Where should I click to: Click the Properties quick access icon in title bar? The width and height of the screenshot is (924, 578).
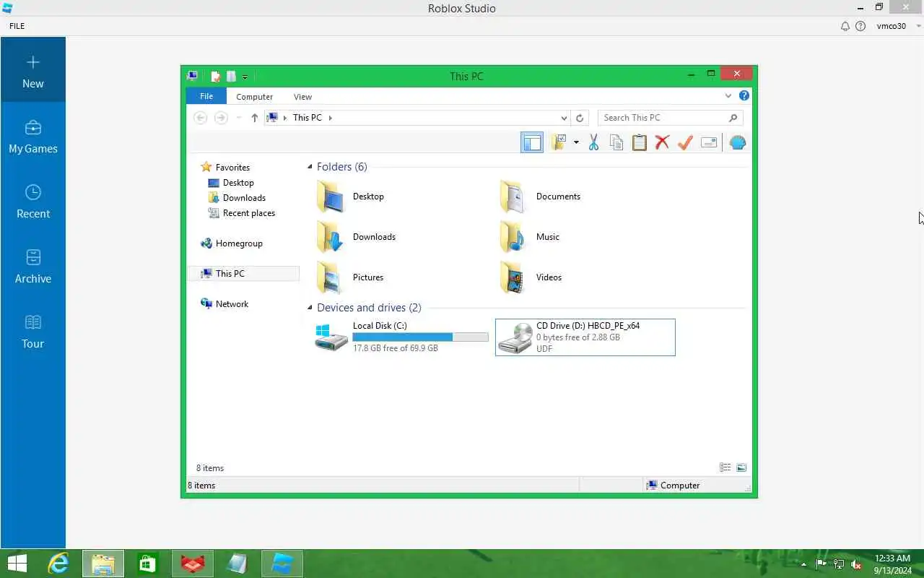coord(215,76)
